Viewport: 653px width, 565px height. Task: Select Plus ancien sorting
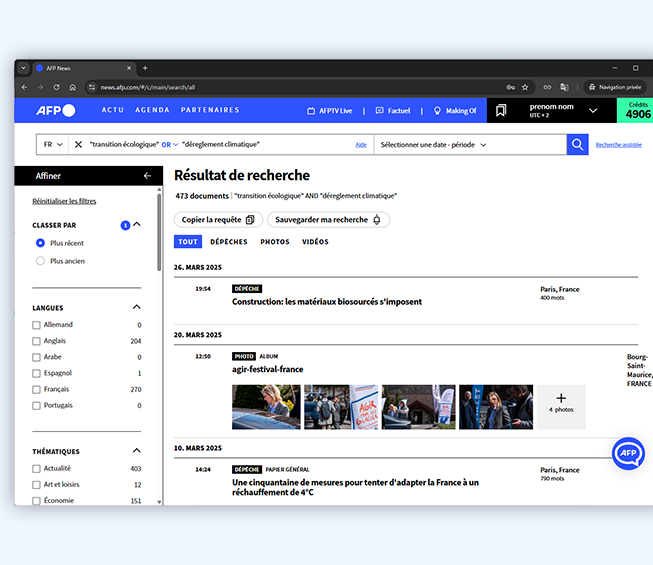tap(40, 261)
